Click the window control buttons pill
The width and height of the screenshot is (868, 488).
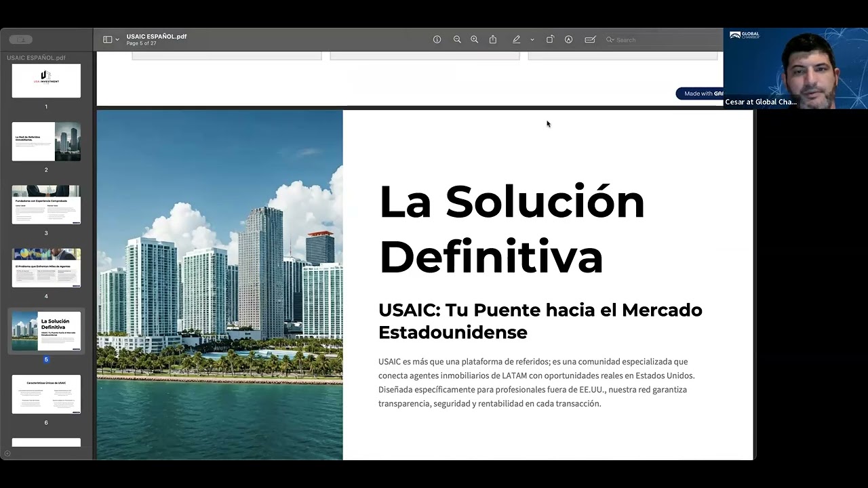click(20, 39)
